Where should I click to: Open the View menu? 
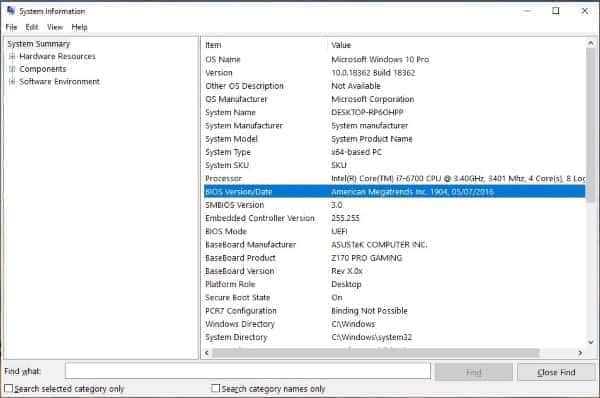coord(55,27)
